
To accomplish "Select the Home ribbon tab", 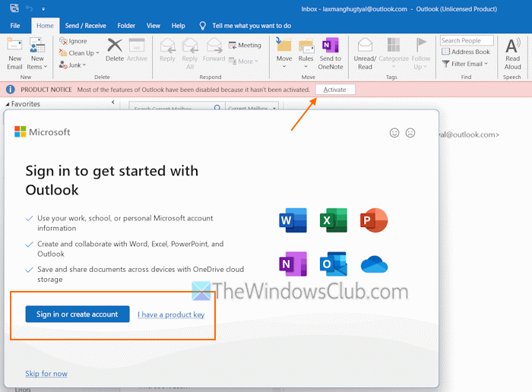I will (45, 26).
